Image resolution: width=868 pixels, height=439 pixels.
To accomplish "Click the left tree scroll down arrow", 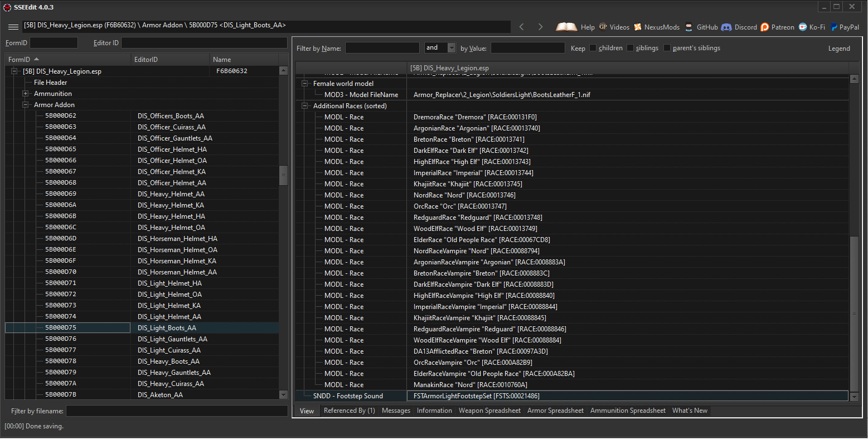I will tap(283, 394).
